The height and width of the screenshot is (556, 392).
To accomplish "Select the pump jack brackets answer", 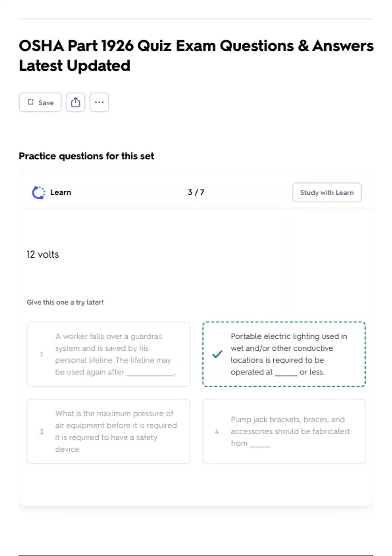I will [x=284, y=431].
